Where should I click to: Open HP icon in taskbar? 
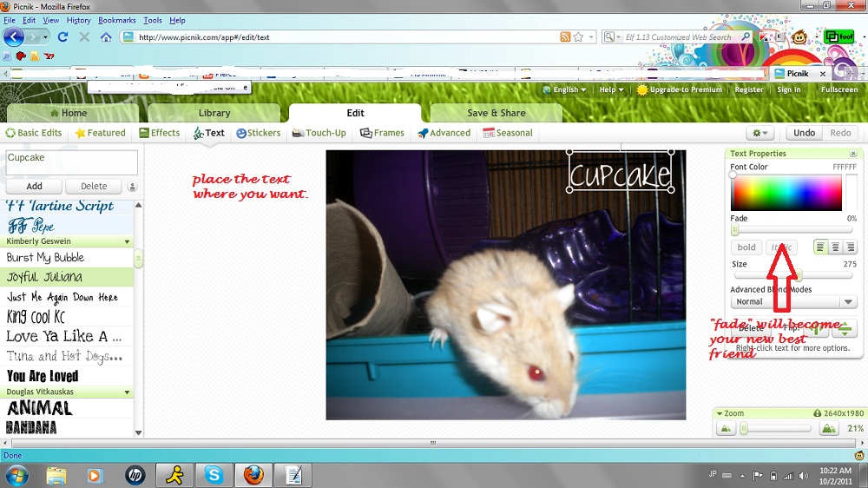pyautogui.click(x=135, y=475)
